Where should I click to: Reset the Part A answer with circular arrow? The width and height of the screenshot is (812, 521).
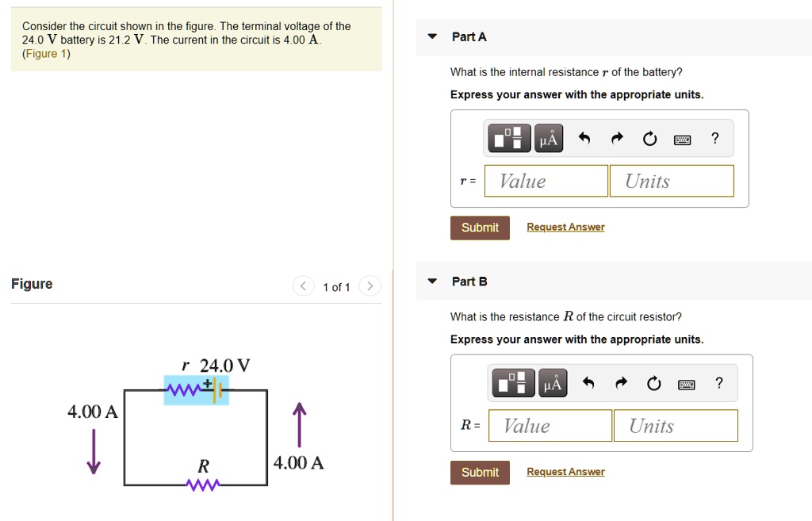(649, 137)
